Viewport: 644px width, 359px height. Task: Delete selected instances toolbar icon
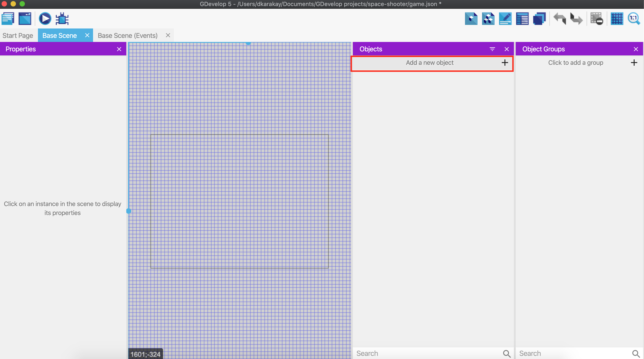coord(596,19)
